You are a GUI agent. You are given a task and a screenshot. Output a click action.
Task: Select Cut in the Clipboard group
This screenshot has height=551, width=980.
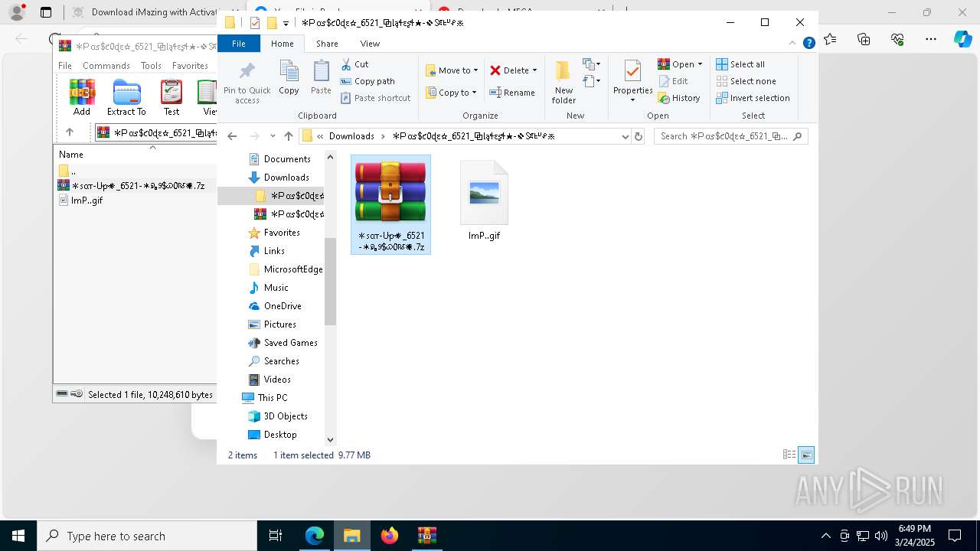tap(354, 64)
